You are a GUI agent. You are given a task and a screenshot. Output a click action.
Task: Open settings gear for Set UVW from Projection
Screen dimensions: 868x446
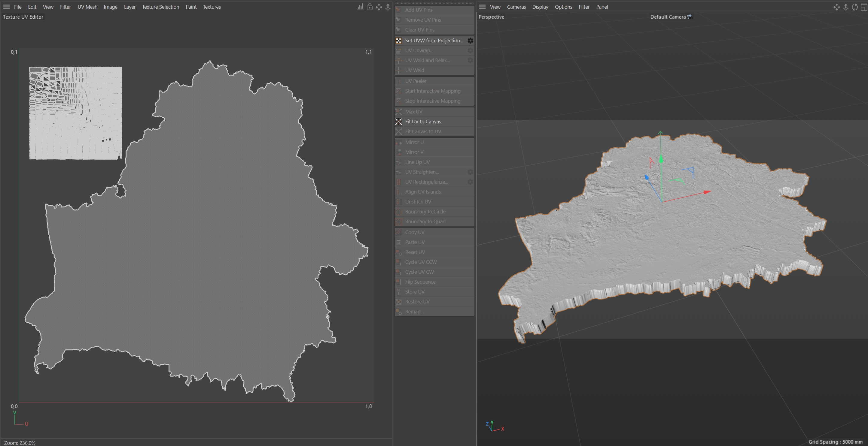(470, 41)
